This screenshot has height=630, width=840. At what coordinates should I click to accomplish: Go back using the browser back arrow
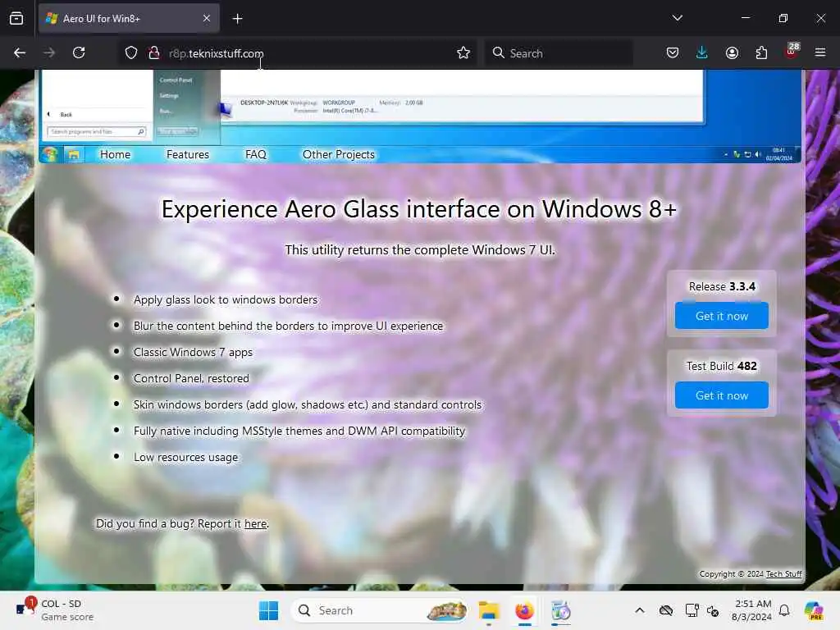(x=20, y=52)
